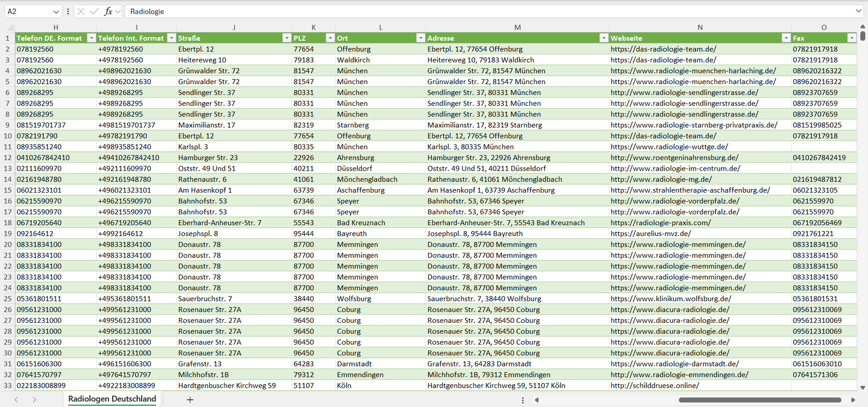
Task: Click the Insert Function fx icon
Action: [x=108, y=11]
